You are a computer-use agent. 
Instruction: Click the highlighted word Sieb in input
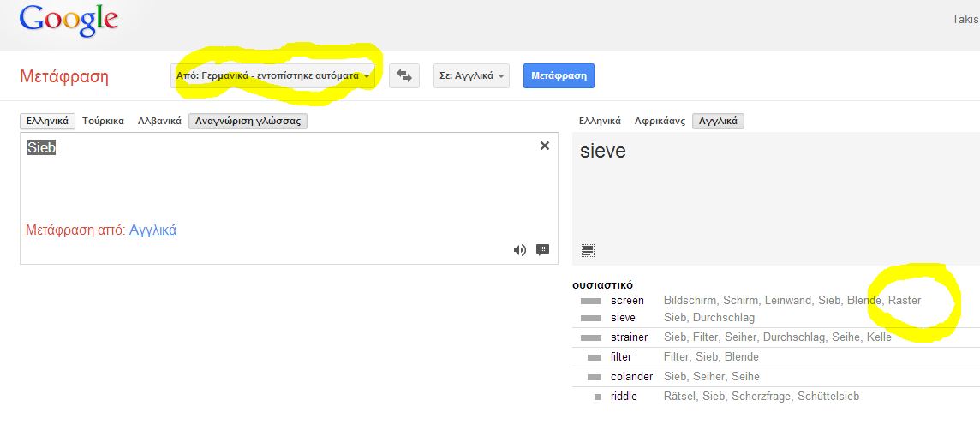[x=41, y=148]
